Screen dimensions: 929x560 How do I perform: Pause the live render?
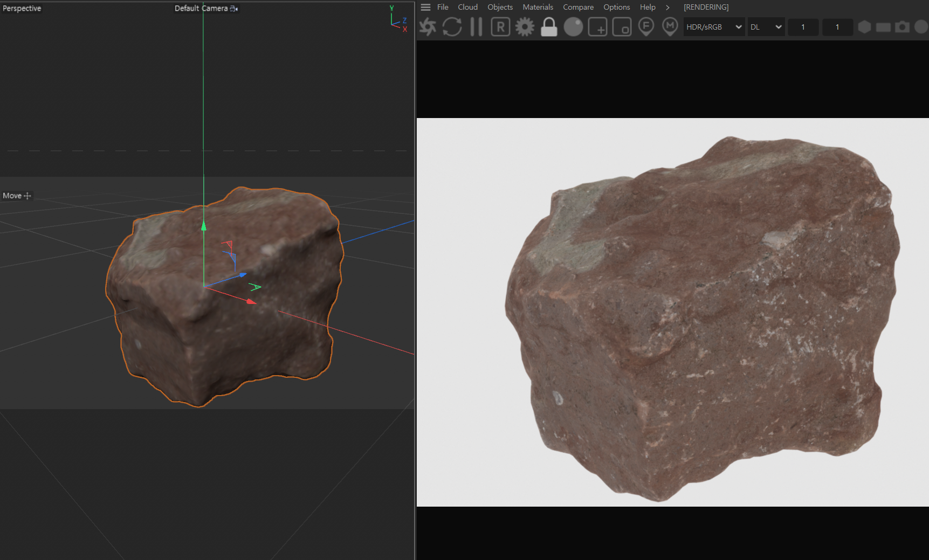click(476, 26)
